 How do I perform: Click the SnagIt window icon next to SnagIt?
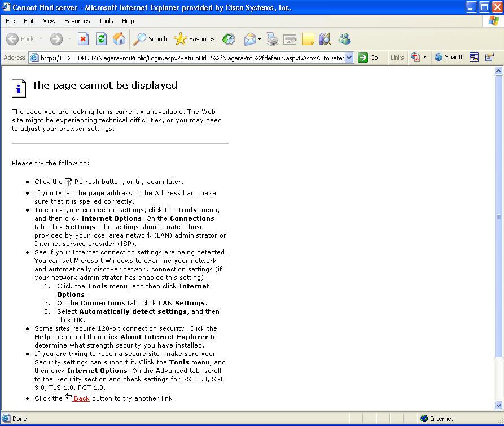474,57
